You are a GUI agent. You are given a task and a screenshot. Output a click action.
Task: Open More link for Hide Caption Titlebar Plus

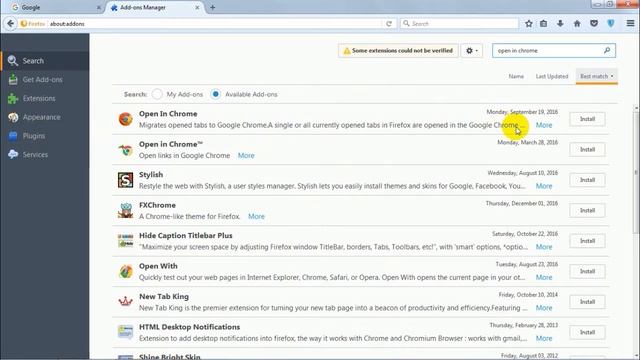click(544, 247)
